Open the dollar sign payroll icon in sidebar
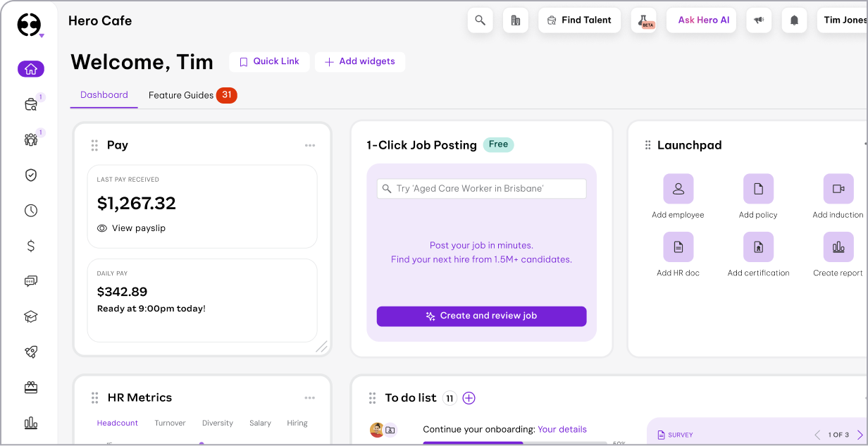The width and height of the screenshot is (868, 446). point(31,246)
